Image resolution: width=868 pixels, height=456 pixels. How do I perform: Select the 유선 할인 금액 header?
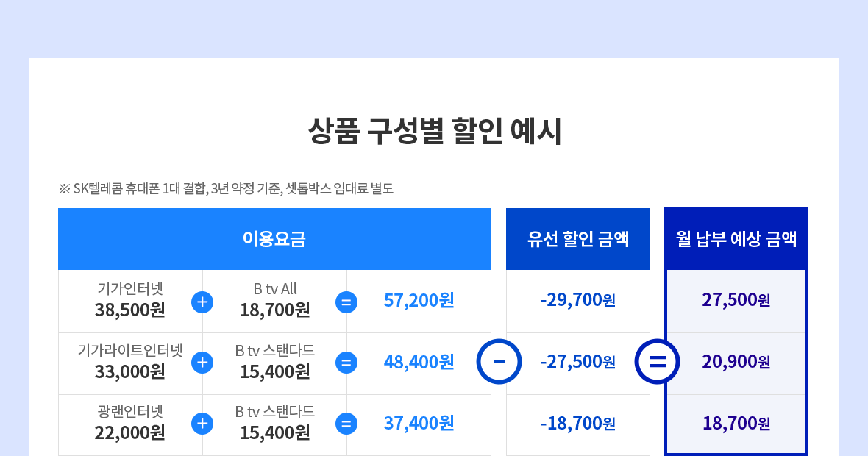[578, 239]
